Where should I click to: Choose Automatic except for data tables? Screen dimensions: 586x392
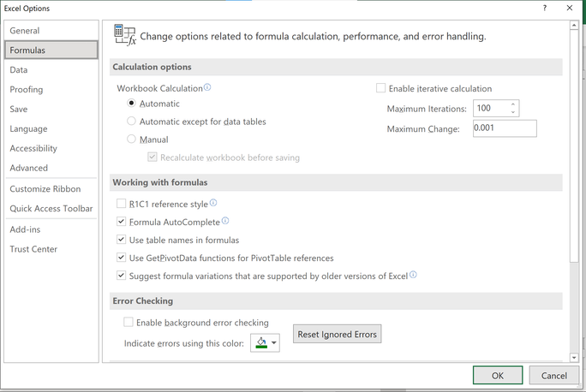click(x=131, y=121)
